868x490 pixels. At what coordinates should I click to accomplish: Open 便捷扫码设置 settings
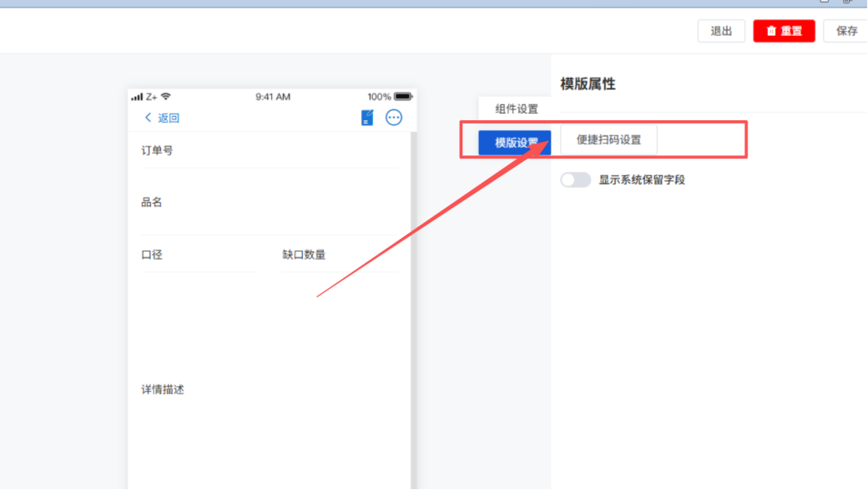[x=608, y=140]
